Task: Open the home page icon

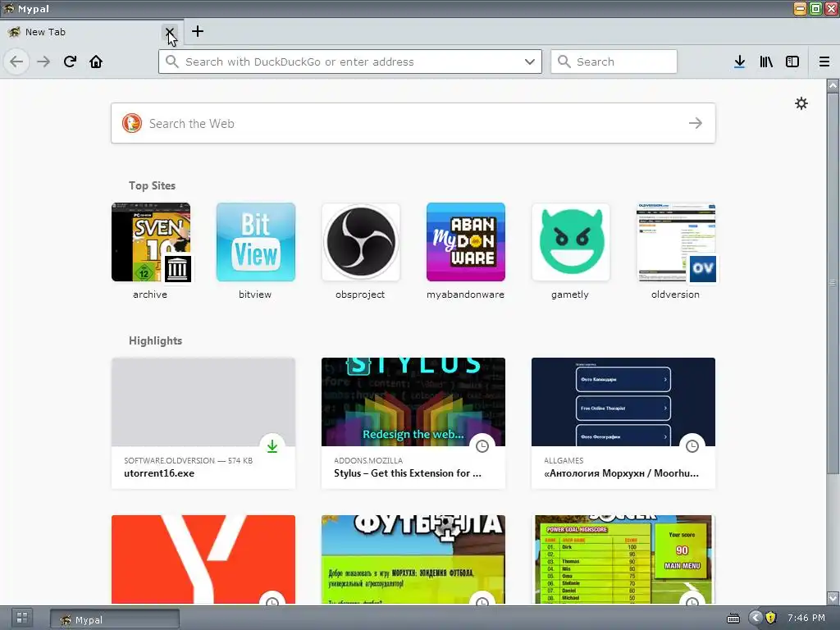Action: pos(96,62)
